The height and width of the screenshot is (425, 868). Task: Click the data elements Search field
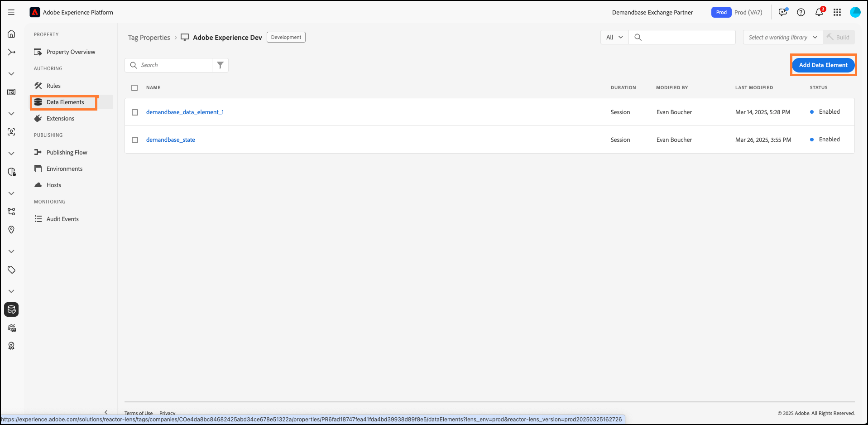pos(174,65)
